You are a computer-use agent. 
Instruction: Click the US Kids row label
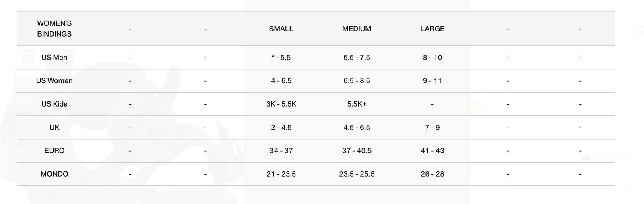(54, 104)
